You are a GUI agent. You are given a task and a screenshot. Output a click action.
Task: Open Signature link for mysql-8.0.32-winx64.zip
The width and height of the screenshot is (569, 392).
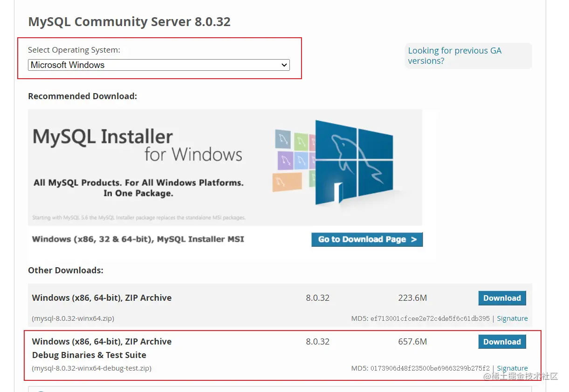pyautogui.click(x=512, y=318)
